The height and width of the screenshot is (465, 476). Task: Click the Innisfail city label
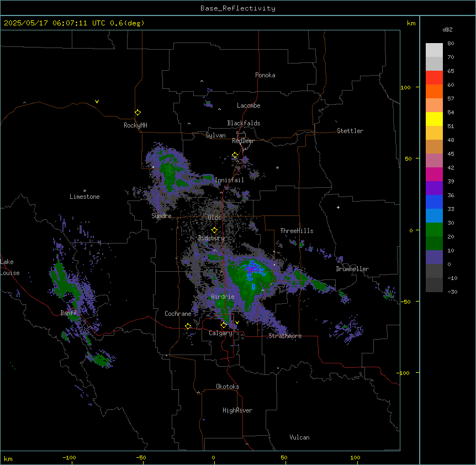(229, 180)
